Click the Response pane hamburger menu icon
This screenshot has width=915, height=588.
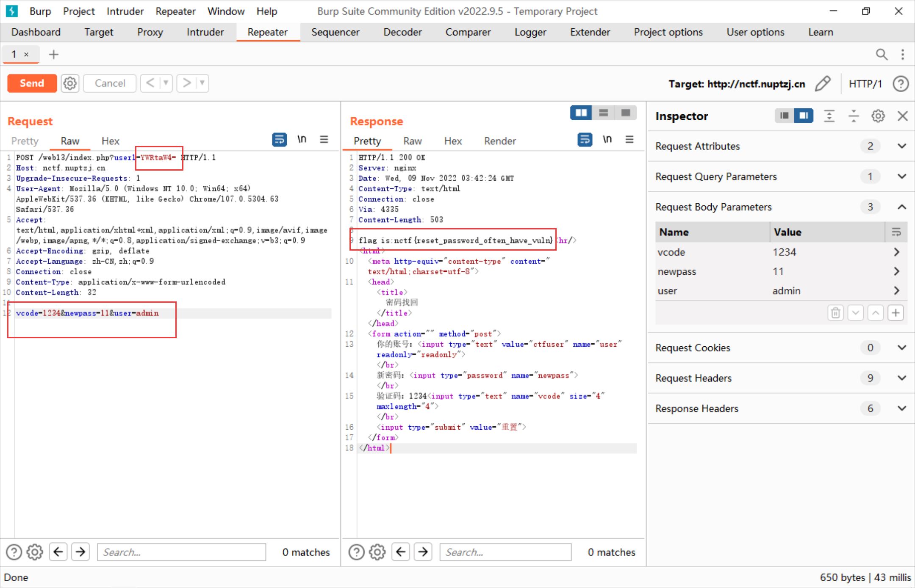click(629, 140)
